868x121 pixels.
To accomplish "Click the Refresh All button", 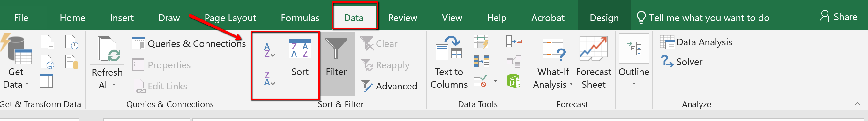I will (107, 62).
